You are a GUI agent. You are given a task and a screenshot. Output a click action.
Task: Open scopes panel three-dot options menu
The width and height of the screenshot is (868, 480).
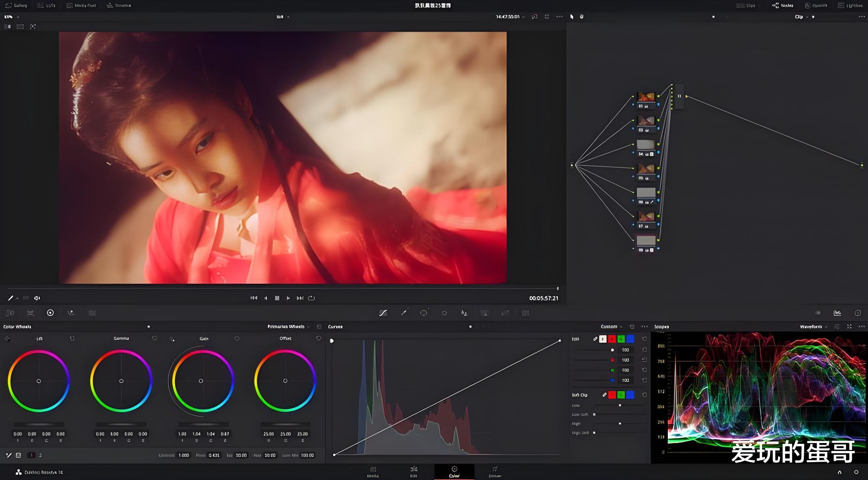point(861,326)
